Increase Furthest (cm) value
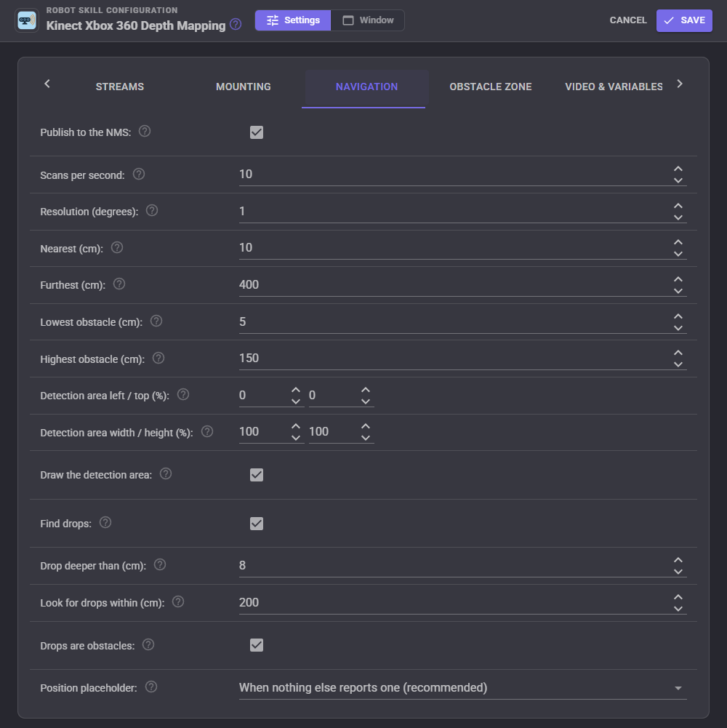This screenshot has width=727, height=728. point(678,279)
